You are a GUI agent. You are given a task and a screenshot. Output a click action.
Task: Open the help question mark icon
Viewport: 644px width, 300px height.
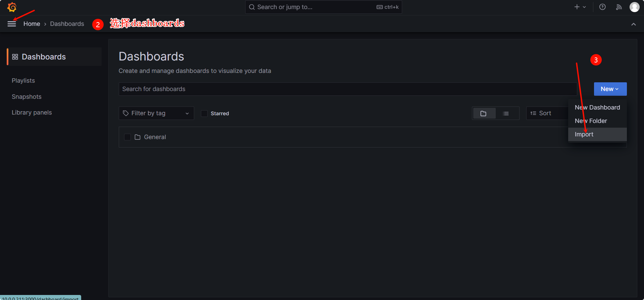tap(602, 7)
